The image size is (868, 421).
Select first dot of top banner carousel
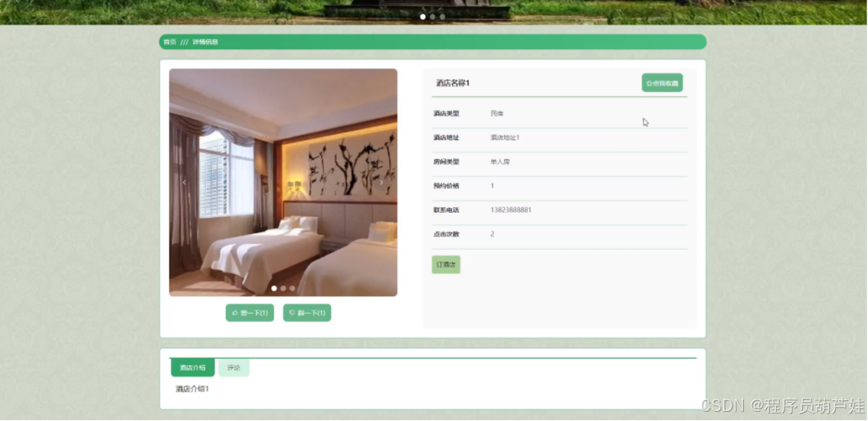tap(423, 17)
